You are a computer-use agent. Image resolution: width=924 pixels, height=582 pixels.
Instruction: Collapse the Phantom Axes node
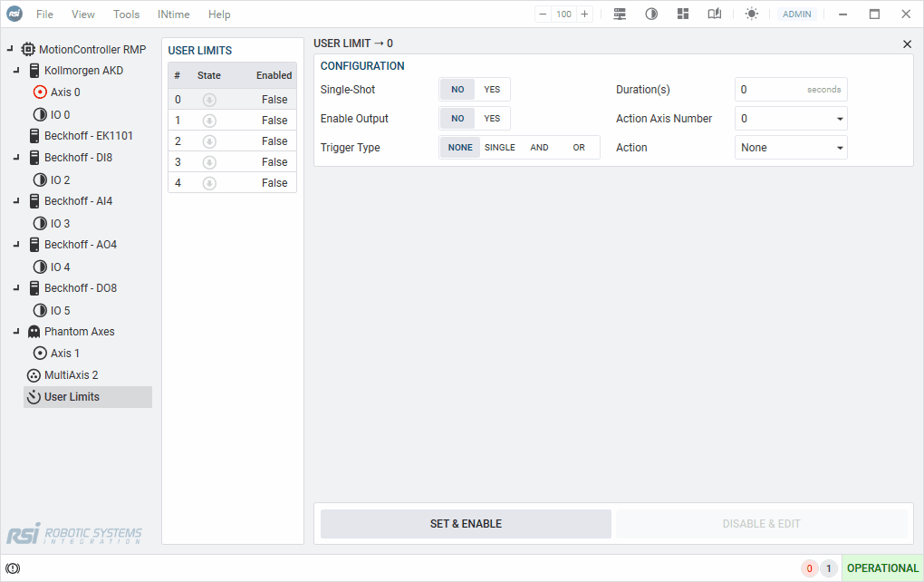(x=16, y=332)
